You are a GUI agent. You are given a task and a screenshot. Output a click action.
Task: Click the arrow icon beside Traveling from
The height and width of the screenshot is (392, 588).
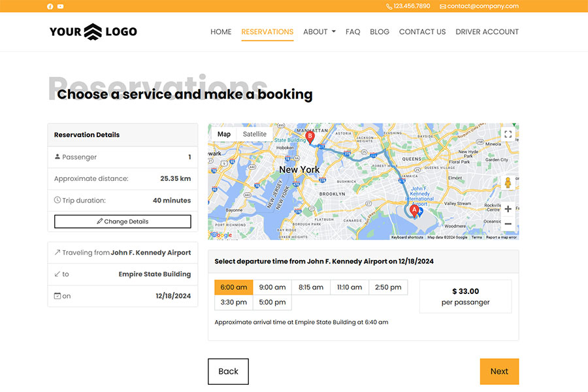(57, 252)
